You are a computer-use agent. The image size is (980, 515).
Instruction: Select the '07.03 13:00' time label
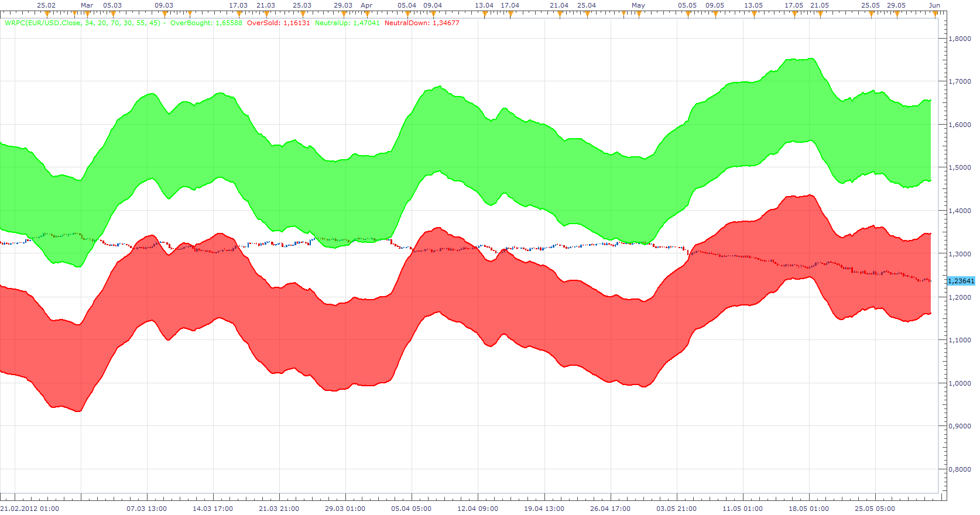point(147,509)
